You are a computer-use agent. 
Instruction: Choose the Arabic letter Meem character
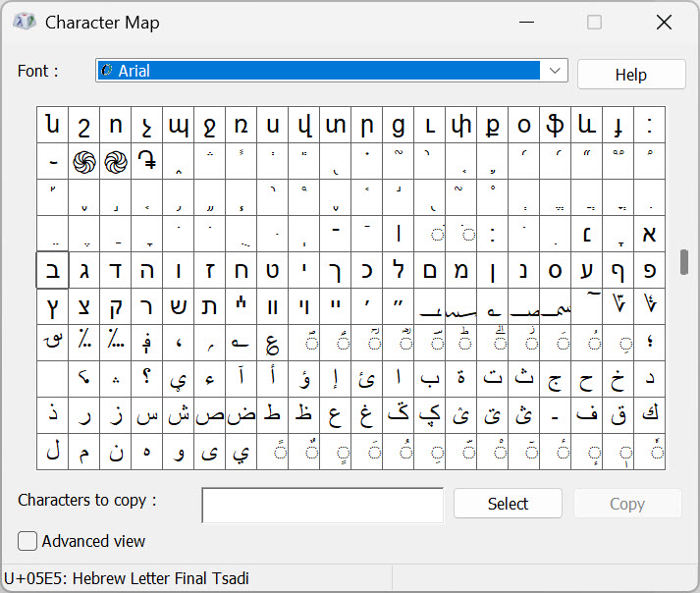pyautogui.click(x=84, y=452)
